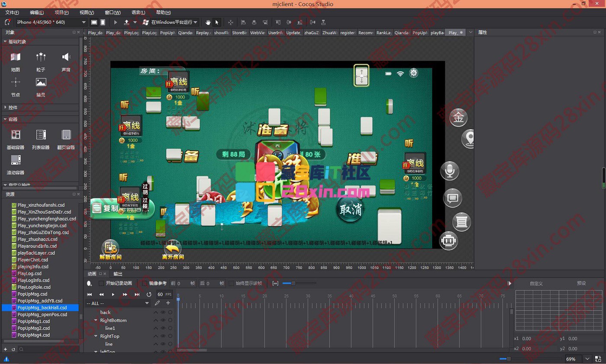
Task: Expand the 控件 section
Action: [5, 107]
